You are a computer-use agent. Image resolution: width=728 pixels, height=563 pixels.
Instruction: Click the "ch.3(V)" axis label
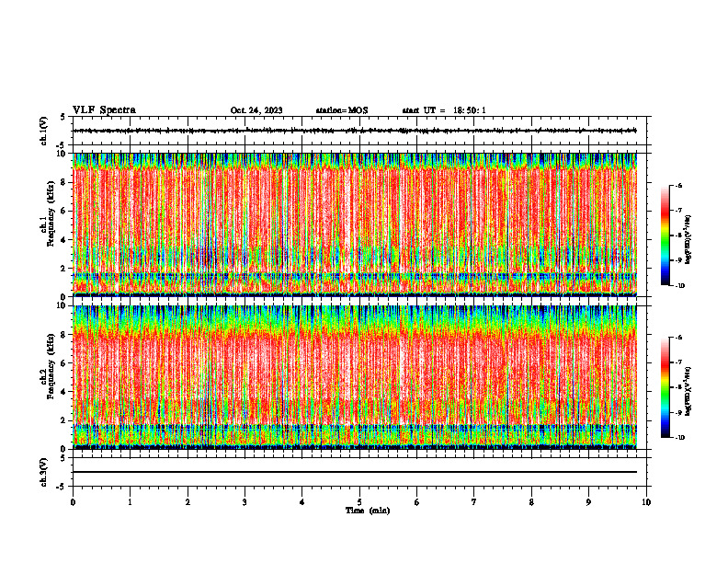tap(44, 472)
